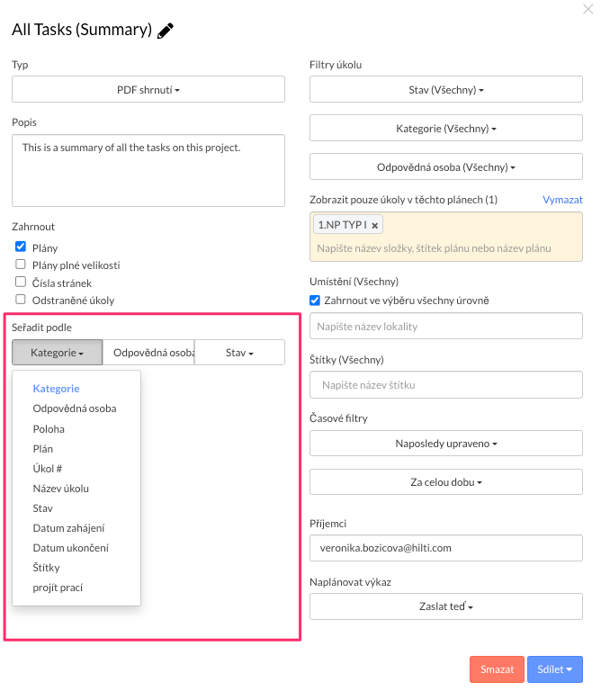The height and width of the screenshot is (700, 601).
Task: Choose Datum zahájení in sort list
Action: 69,528
